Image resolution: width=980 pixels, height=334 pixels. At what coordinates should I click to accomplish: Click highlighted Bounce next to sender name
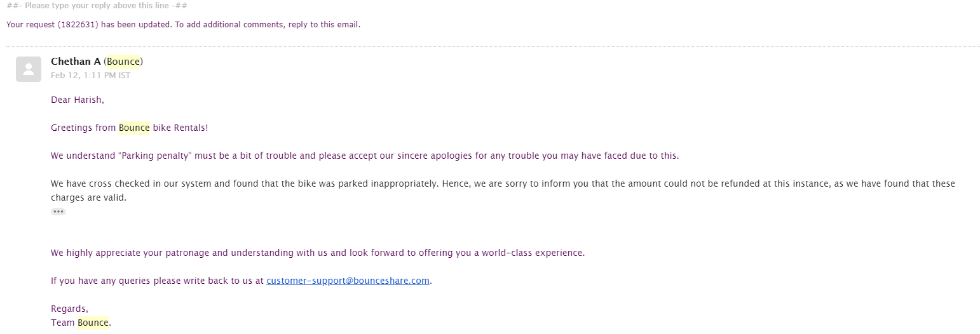coord(123,62)
